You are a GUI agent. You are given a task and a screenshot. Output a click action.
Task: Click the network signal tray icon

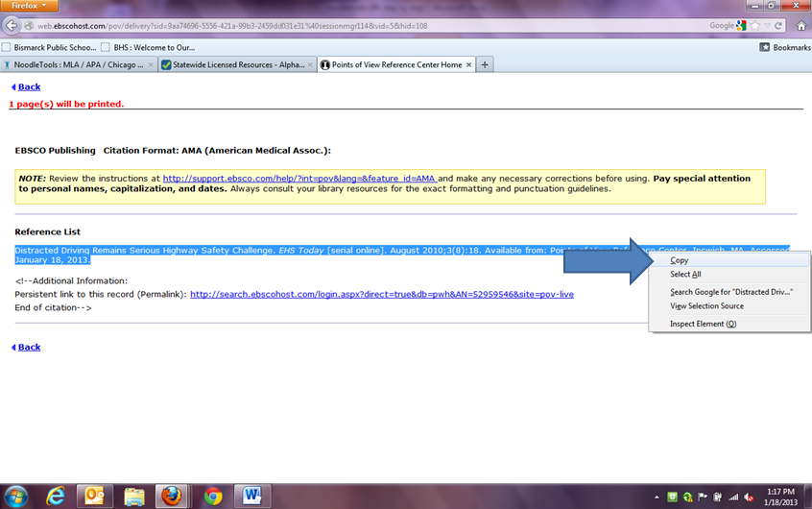pyautogui.click(x=733, y=497)
